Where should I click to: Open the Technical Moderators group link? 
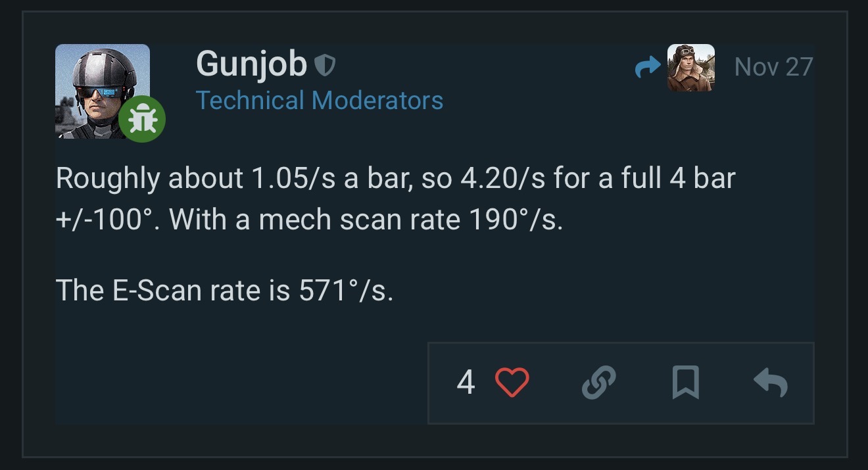pos(319,101)
